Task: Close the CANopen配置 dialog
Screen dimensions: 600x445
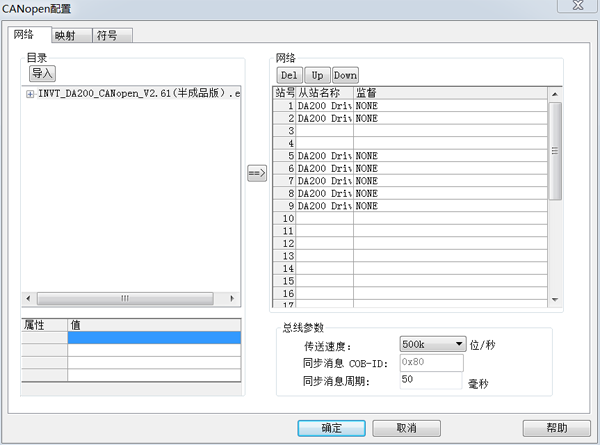Action: click(x=577, y=8)
